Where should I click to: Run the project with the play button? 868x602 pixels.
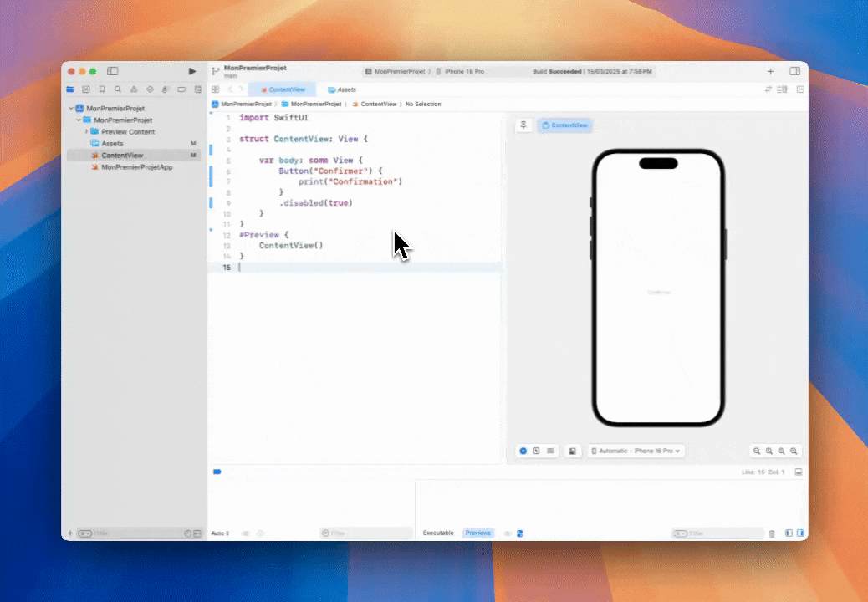tap(192, 71)
